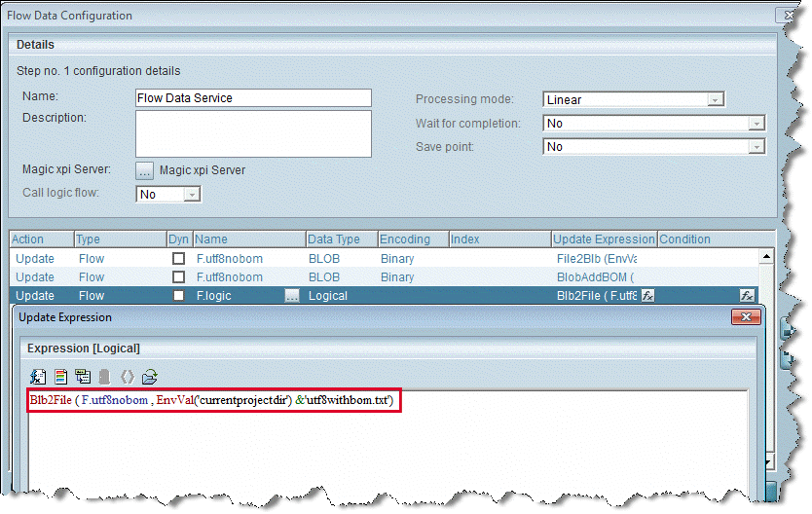Click the Logical data type cell
This screenshot has width=812, height=514.
pos(328,296)
